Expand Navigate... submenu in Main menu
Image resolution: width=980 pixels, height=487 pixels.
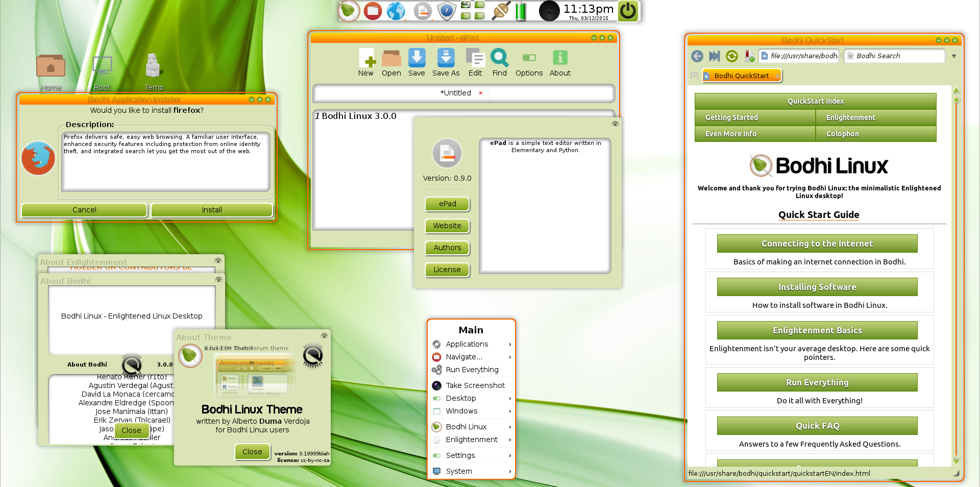(471, 357)
